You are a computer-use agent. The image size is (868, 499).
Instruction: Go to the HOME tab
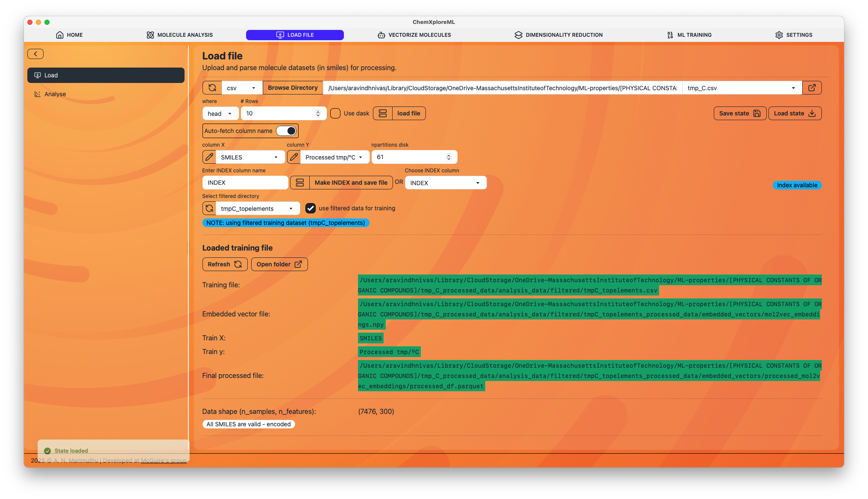point(69,35)
